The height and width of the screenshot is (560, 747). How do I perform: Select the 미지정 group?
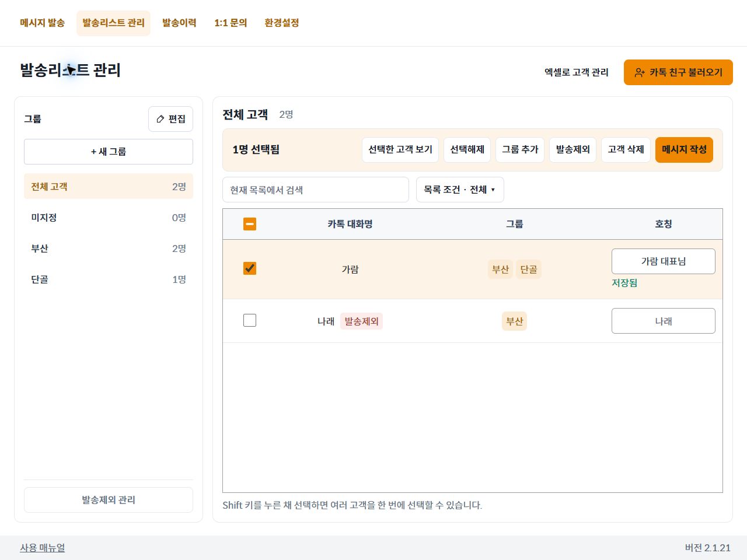109,218
